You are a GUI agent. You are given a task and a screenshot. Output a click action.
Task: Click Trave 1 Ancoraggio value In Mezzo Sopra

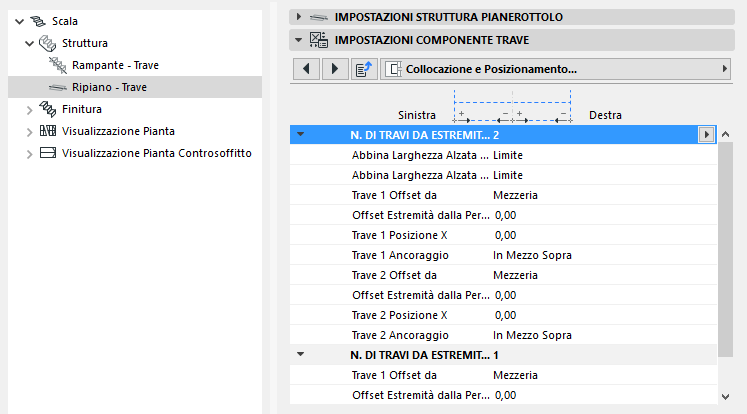pos(532,255)
